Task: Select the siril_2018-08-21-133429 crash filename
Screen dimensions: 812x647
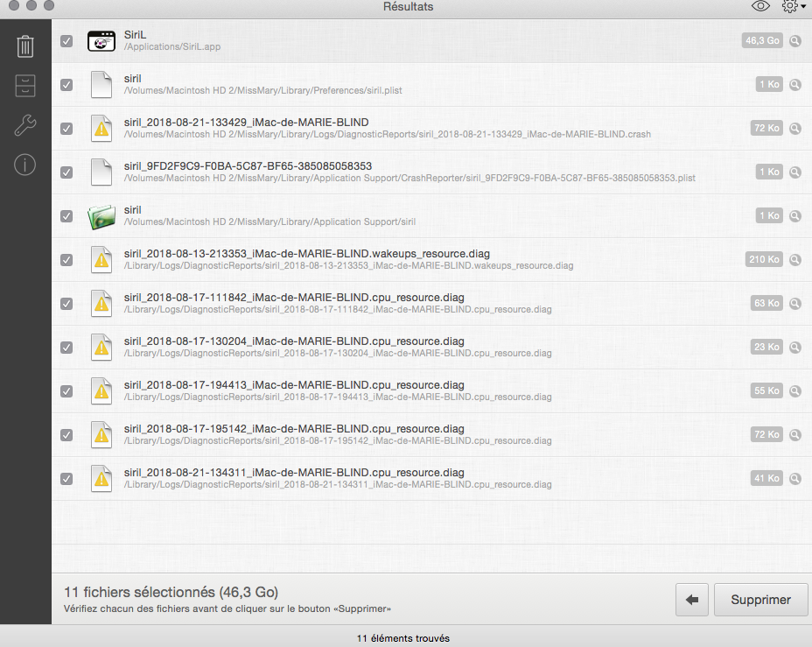Action: point(247,123)
